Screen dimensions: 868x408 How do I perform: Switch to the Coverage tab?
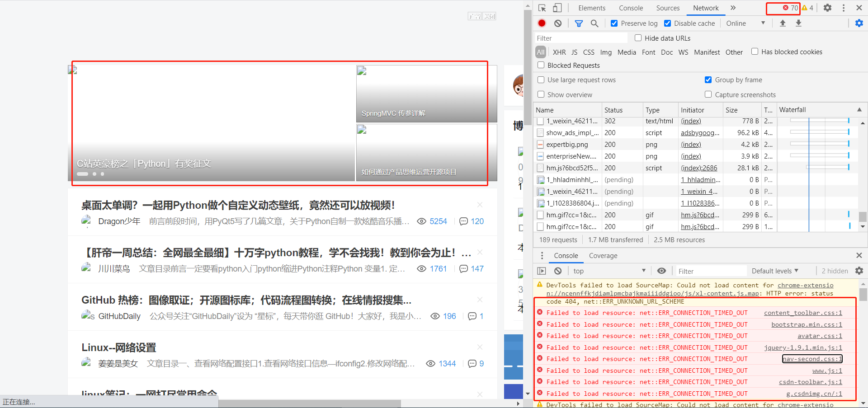click(x=603, y=255)
